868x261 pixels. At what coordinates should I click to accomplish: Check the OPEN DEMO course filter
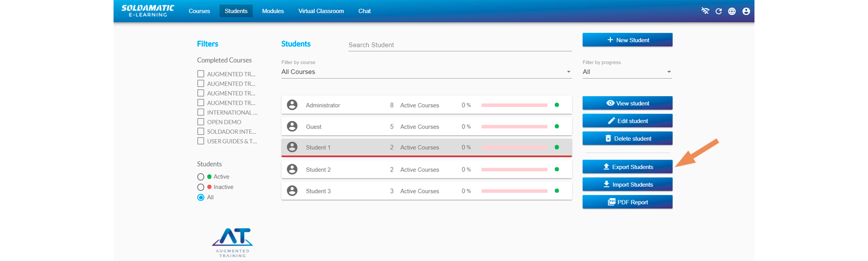coord(201,122)
